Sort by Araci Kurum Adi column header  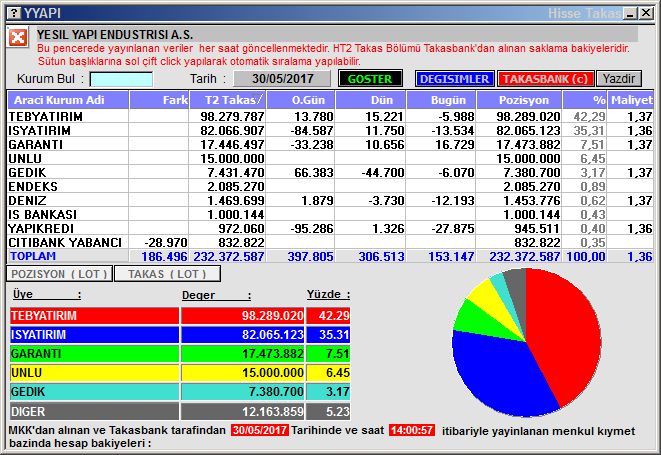(68, 100)
